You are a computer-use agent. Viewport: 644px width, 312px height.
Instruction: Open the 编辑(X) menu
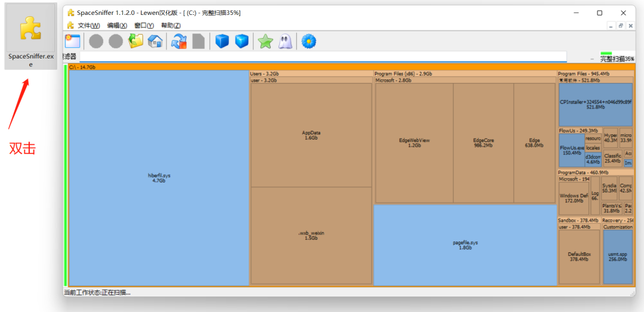[117, 25]
